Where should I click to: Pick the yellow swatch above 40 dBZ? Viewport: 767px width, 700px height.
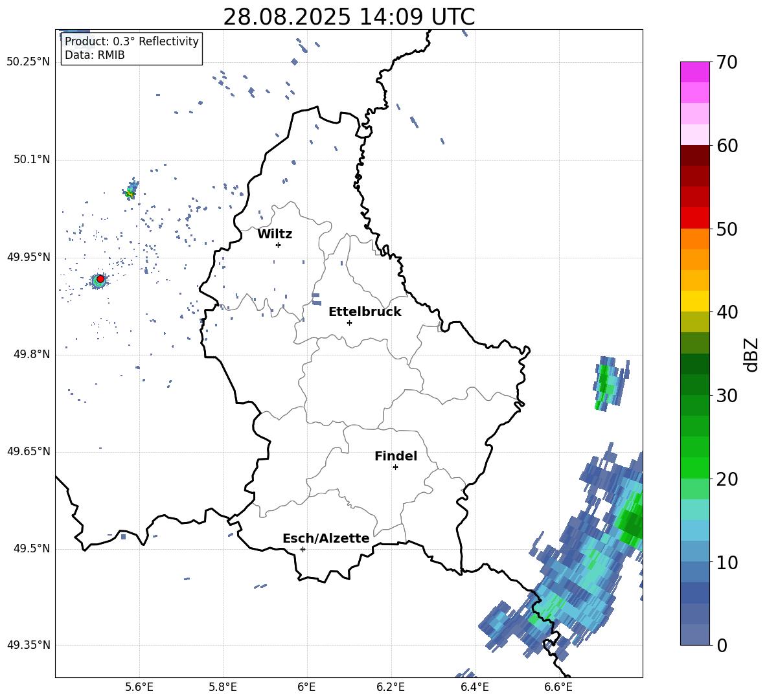point(694,301)
